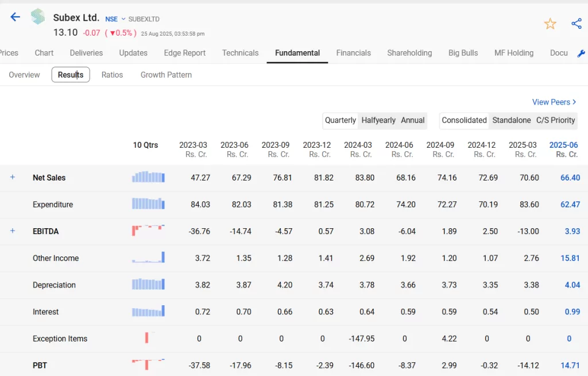Open the MF Holding tab
This screenshot has width=588, height=376.
pyautogui.click(x=514, y=53)
